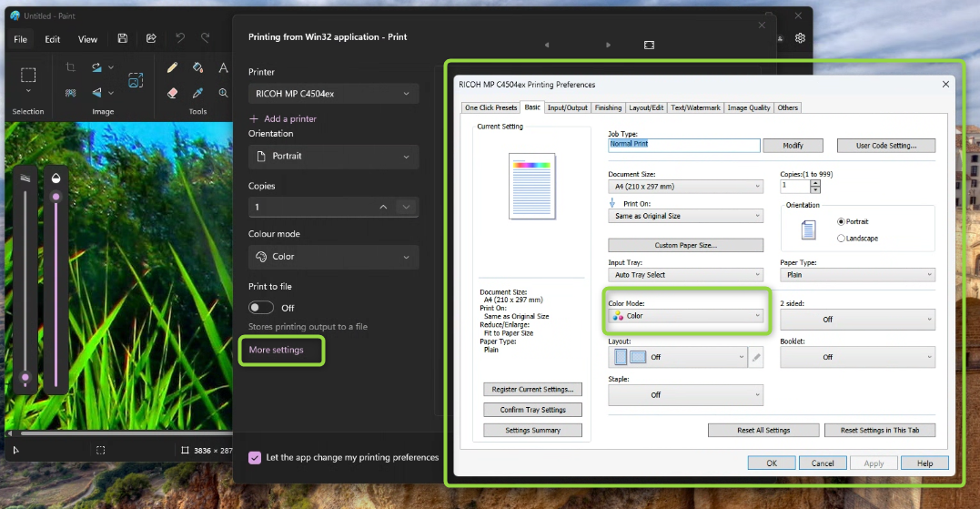This screenshot has width=980, height=509.
Task: Select the rectangular Selection tool
Action: point(28,75)
